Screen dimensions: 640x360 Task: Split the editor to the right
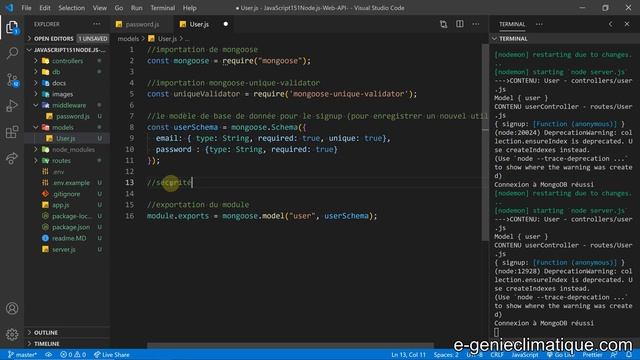coord(460,24)
